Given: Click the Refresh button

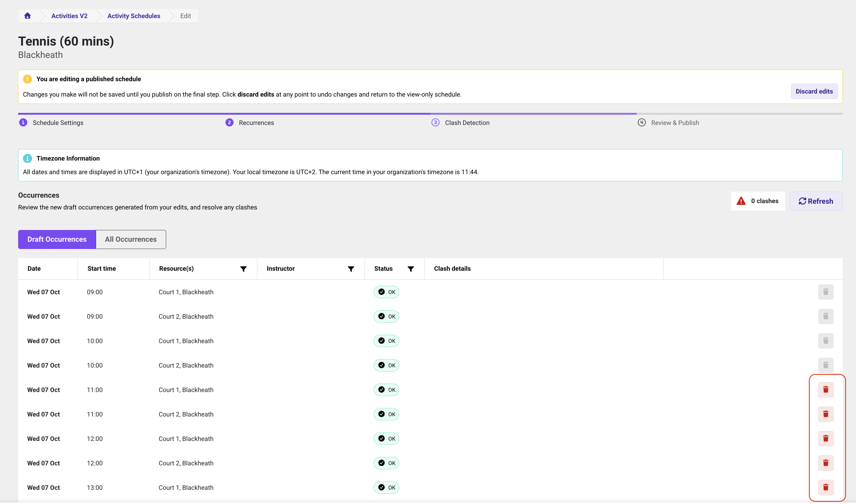Looking at the screenshot, I should pos(816,201).
